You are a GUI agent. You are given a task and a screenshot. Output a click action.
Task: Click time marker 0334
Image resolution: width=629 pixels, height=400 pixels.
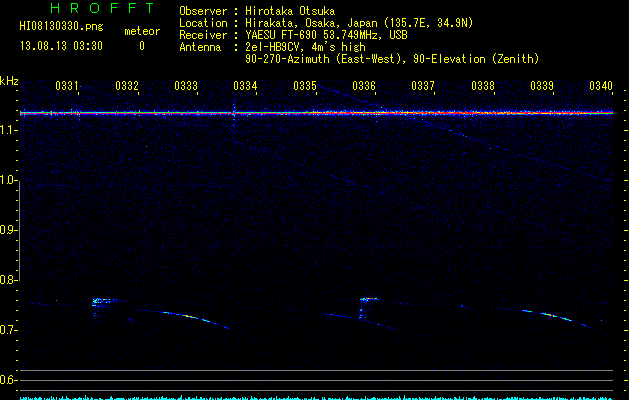pos(245,86)
